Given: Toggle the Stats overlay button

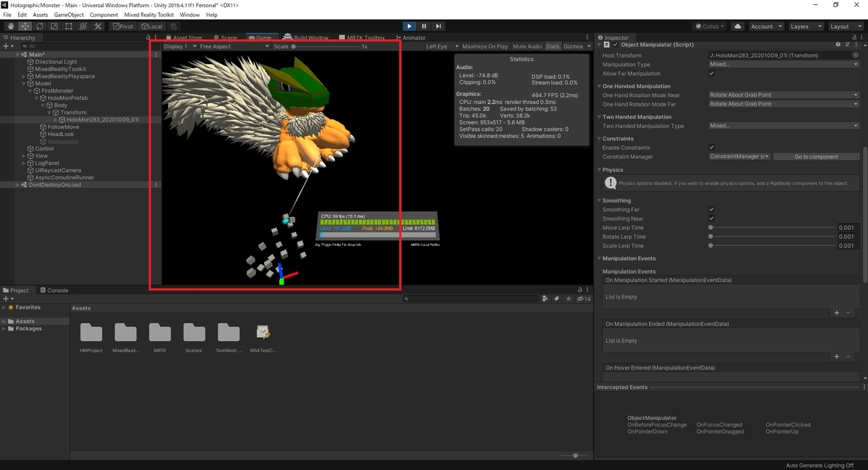Looking at the screenshot, I should click(553, 46).
